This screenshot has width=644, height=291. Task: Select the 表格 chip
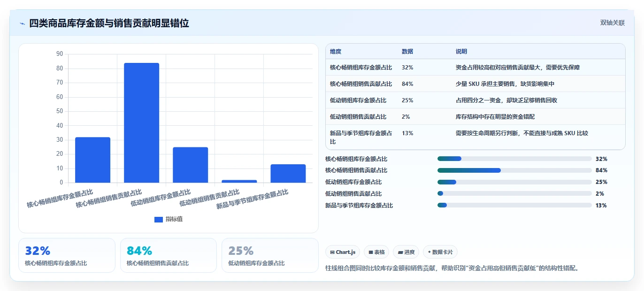click(376, 252)
